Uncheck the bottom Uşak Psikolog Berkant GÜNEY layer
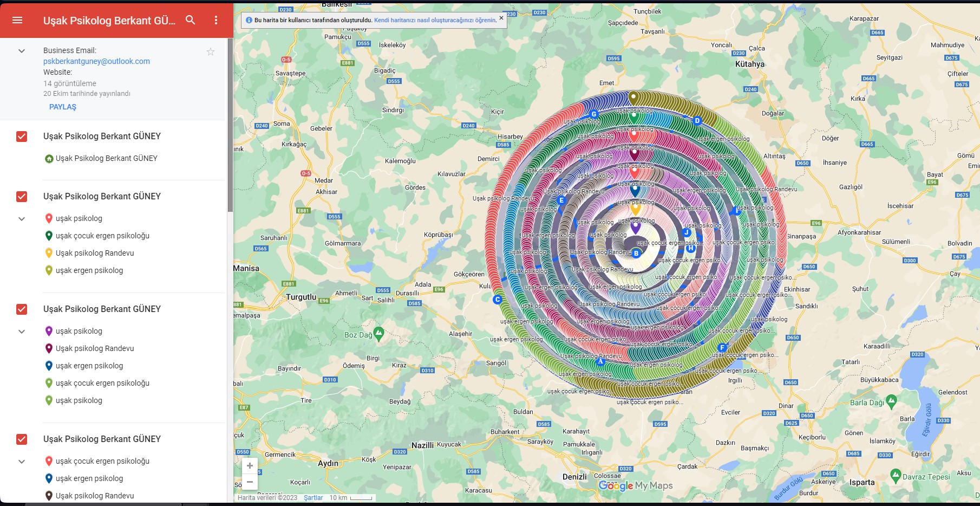The image size is (980, 506). pyautogui.click(x=22, y=439)
